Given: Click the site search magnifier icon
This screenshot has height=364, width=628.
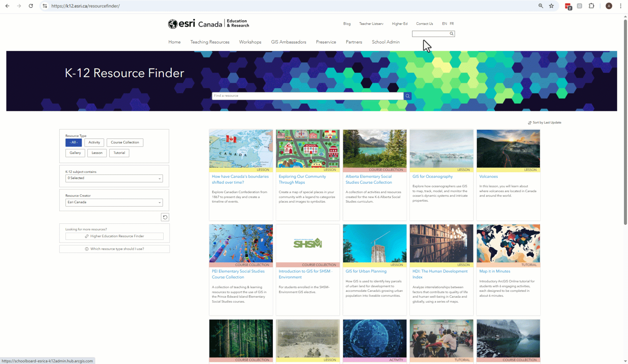Looking at the screenshot, I should coord(451,34).
